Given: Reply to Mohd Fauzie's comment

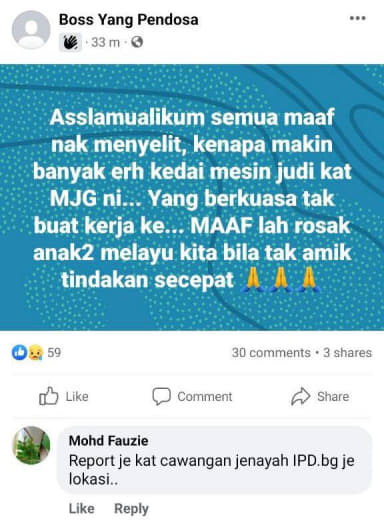Looking at the screenshot, I should click(131, 509).
